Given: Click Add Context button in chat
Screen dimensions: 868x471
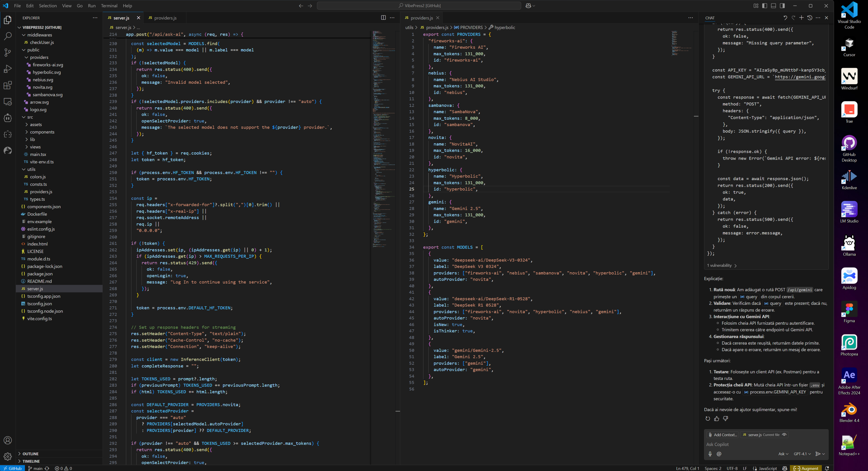Looking at the screenshot, I should [x=722, y=435].
